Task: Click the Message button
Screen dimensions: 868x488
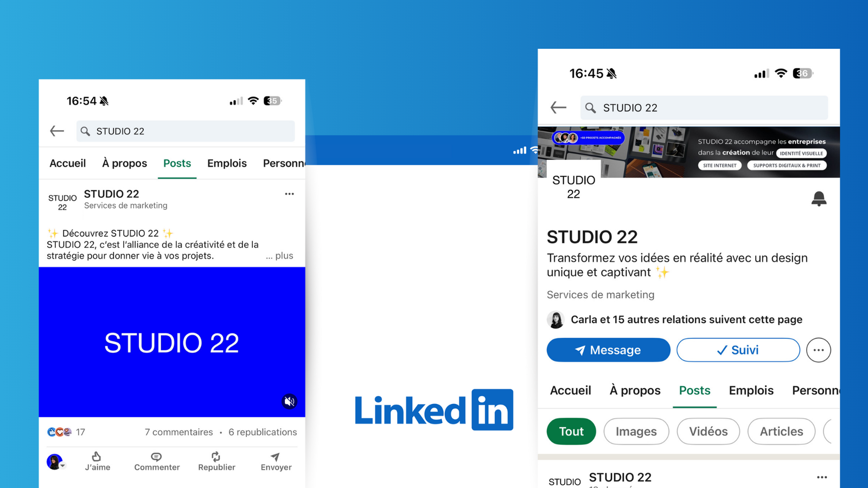Action: click(609, 350)
